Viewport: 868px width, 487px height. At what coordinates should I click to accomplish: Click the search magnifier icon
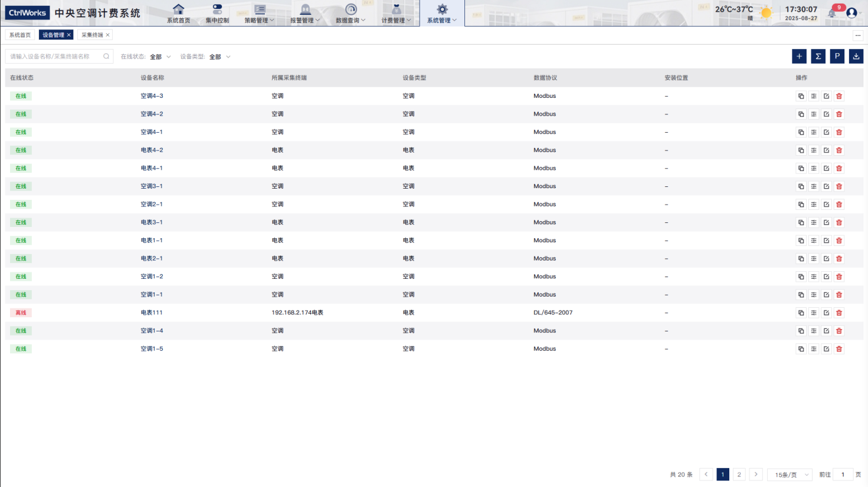click(106, 57)
